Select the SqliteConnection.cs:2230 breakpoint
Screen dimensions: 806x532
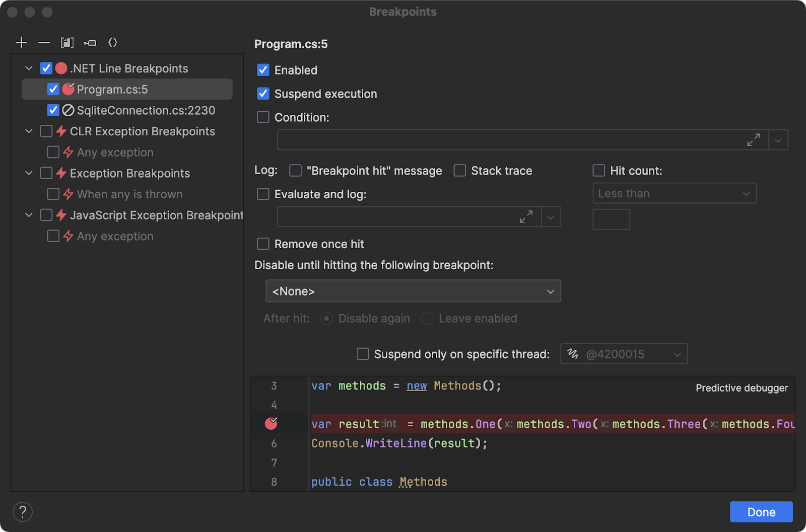pyautogui.click(x=146, y=110)
